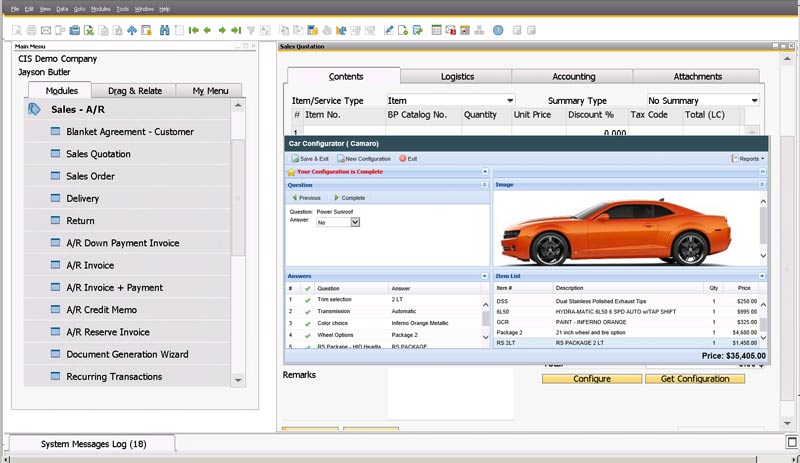Open the Tools menu
The height and width of the screenshot is (463, 800).
pos(122,9)
